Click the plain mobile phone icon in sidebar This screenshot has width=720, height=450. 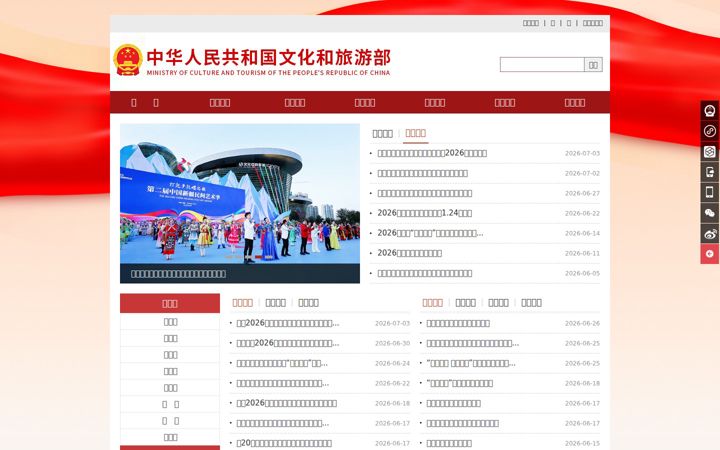tap(709, 192)
